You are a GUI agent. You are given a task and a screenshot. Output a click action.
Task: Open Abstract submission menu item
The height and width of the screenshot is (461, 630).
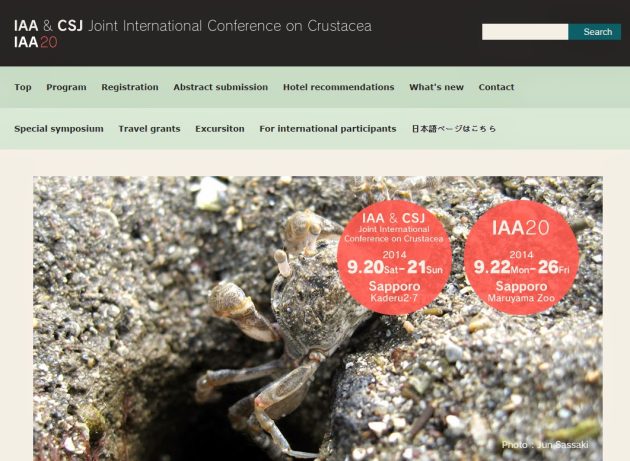pos(221,87)
